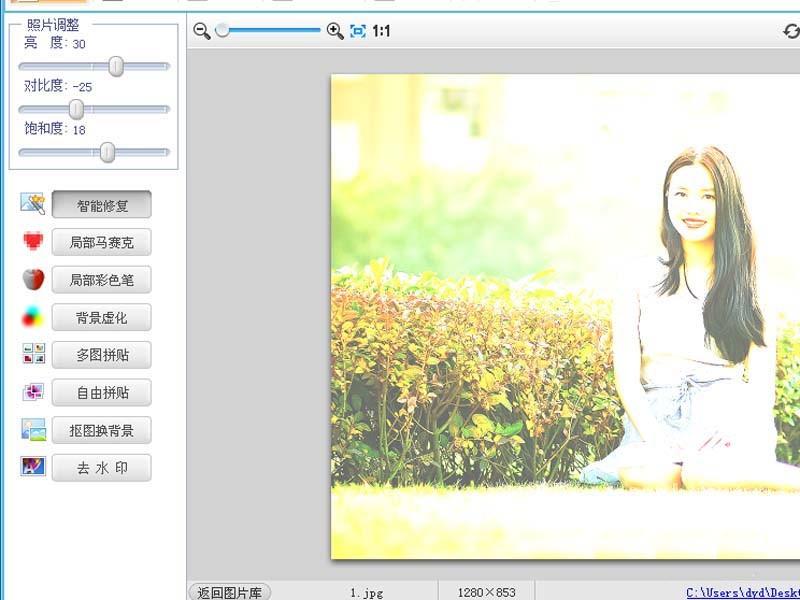The image size is (800, 600).
Task: Click the refresh icon at top right
Action: 791,31
